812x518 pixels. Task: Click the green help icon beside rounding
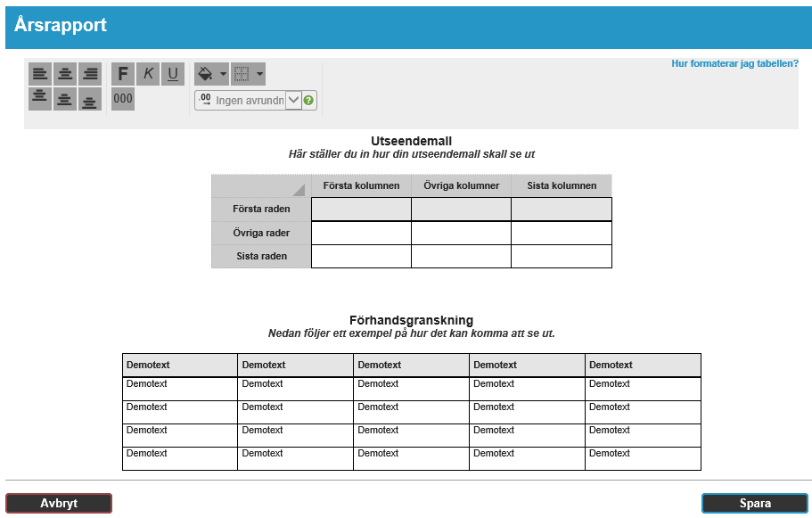[x=309, y=101]
